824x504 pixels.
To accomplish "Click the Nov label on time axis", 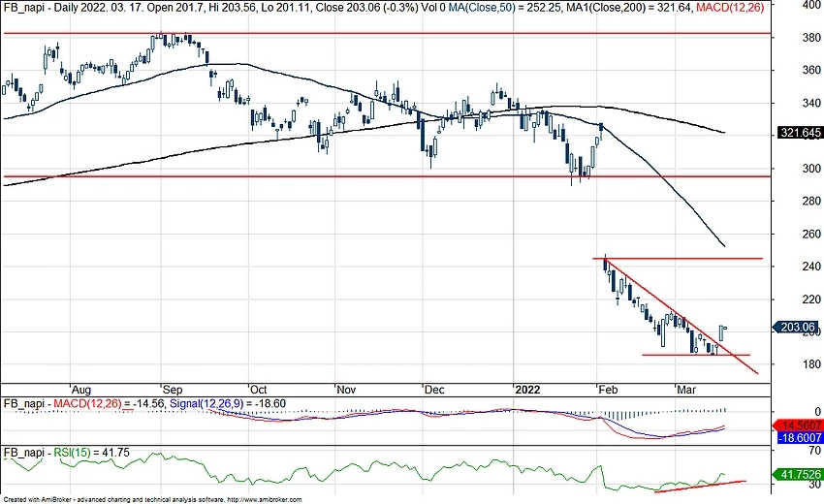I will coord(346,390).
